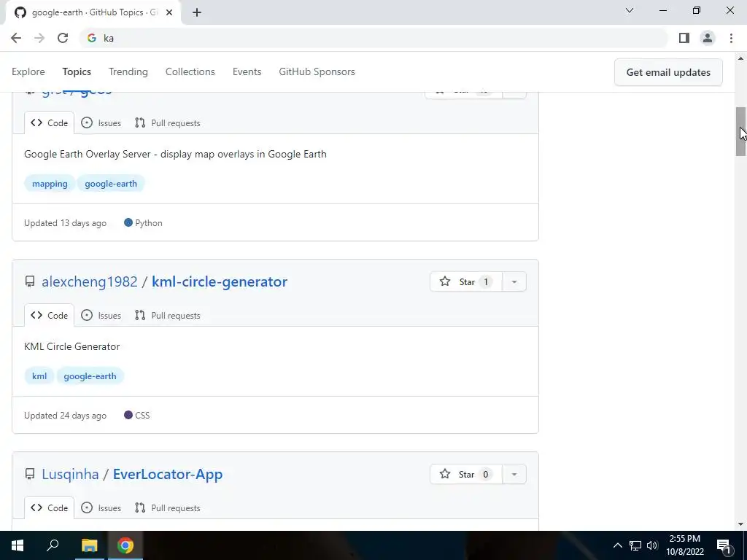The width and height of the screenshot is (747, 560).
Task: Open the Lusqinha user link
Action: pyautogui.click(x=70, y=474)
